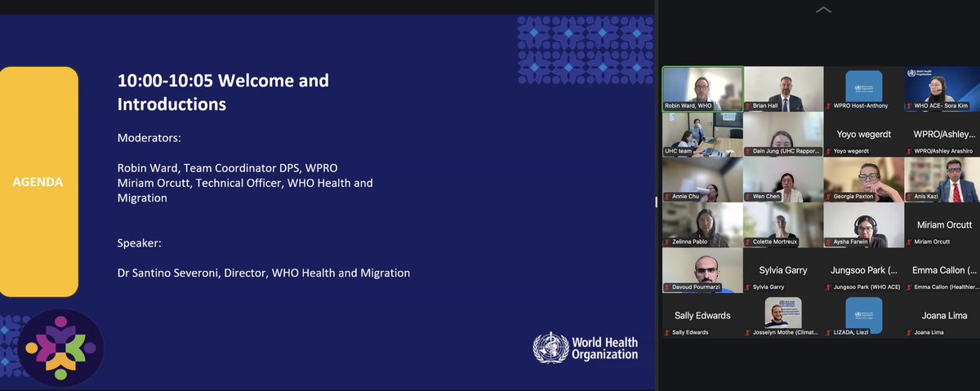Image resolution: width=980 pixels, height=391 pixels.
Task: Click WHO ACE- Sora Kim's muted mic icon
Action: pyautogui.click(x=909, y=106)
